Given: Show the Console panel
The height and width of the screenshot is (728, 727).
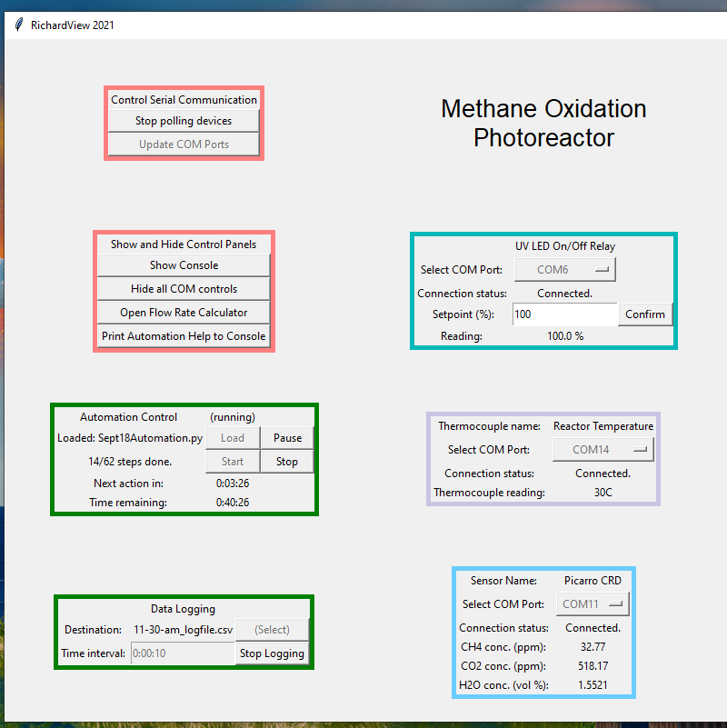Looking at the screenshot, I should click(184, 265).
